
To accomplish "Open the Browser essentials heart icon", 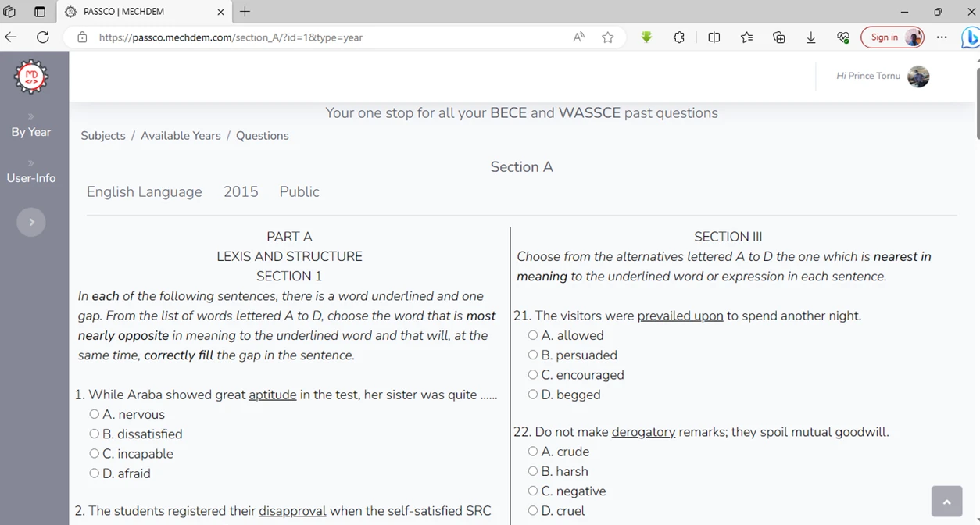I will coord(843,37).
